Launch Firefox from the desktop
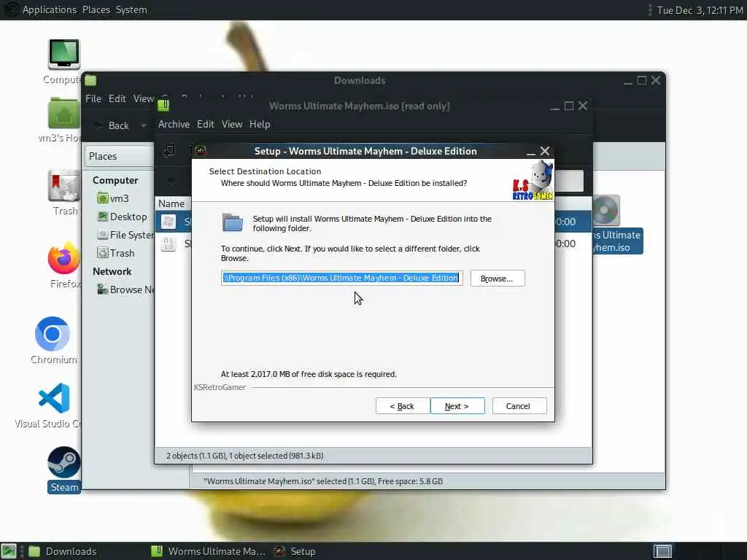Viewport: 747px width, 560px height. point(63,259)
